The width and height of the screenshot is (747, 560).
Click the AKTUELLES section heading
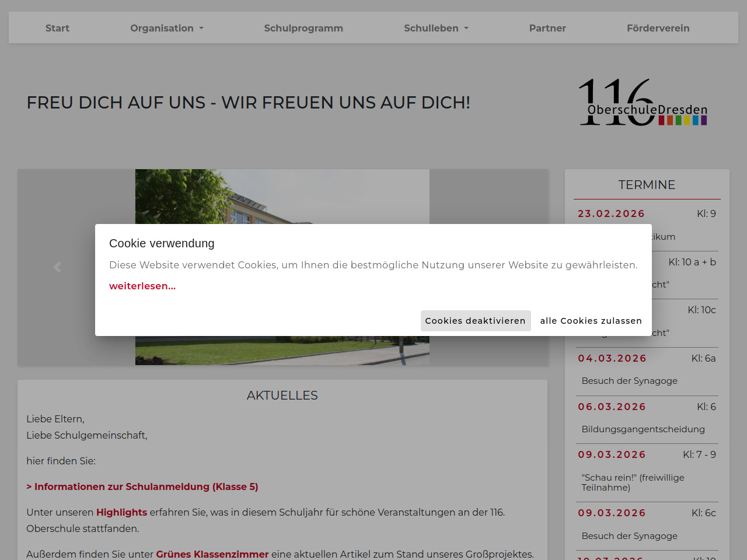[282, 395]
